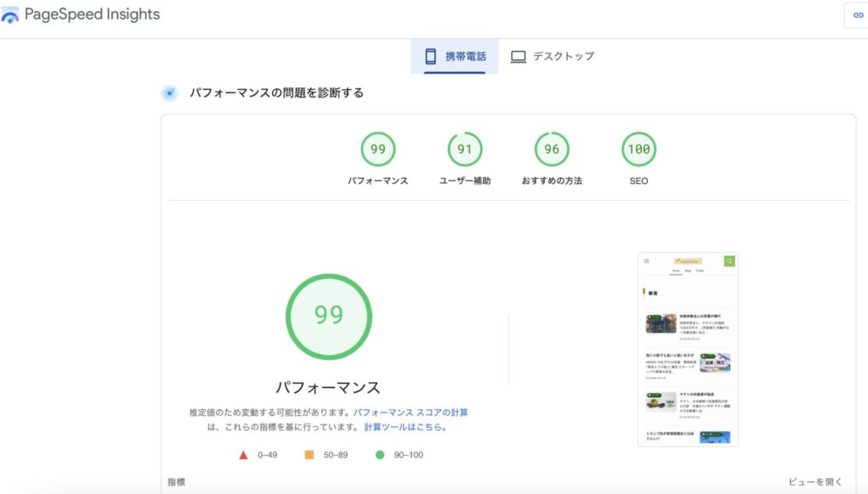This screenshot has height=494, width=868.
Task: Click the blue diagnose icon beside パフォーマンスの問題を診断する
Action: click(x=170, y=93)
